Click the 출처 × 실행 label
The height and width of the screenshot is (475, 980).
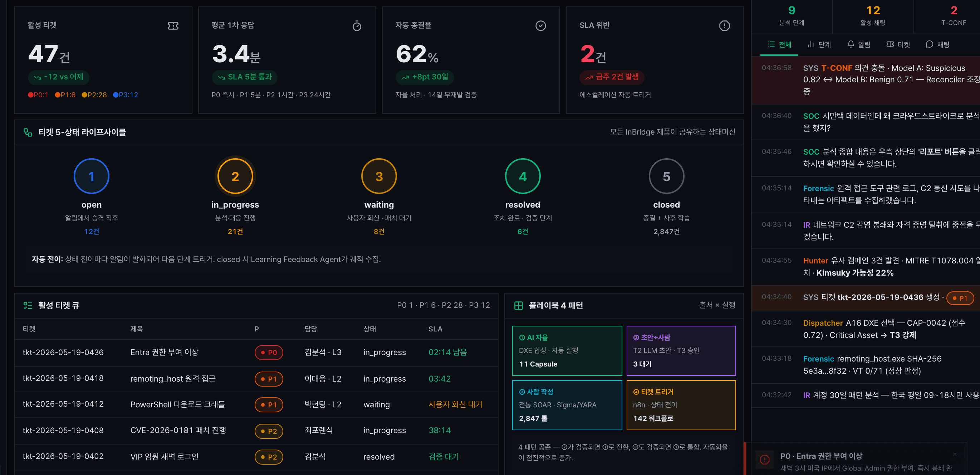(x=717, y=305)
